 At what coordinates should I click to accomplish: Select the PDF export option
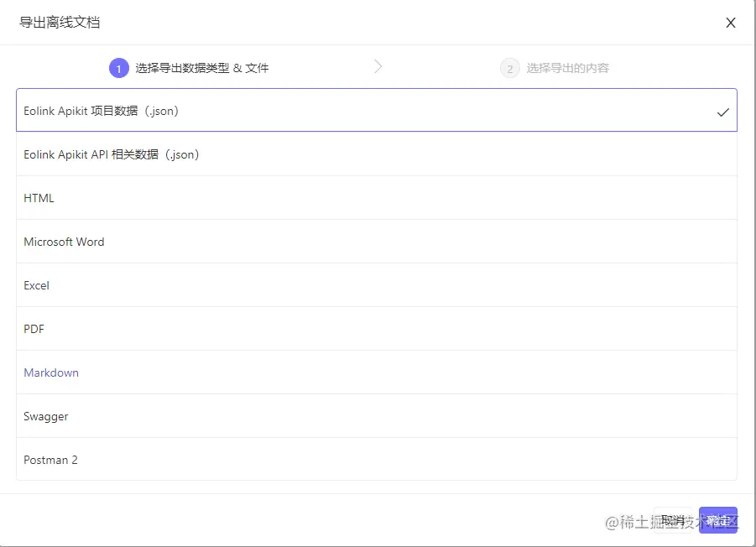[377, 329]
